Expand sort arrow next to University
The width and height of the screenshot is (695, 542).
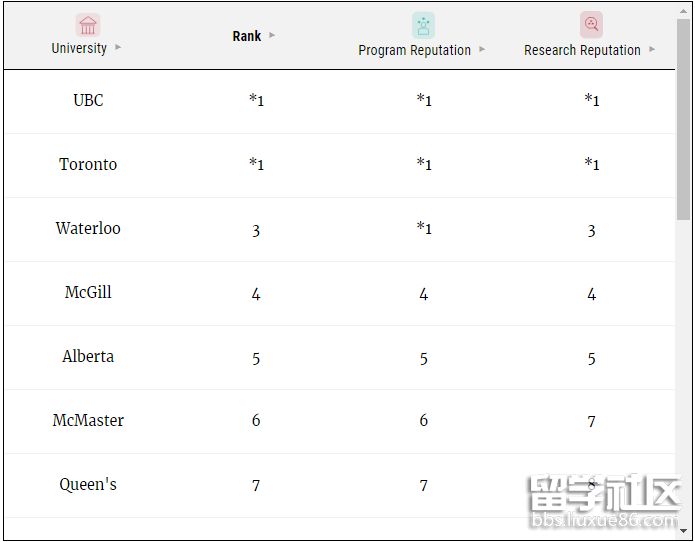point(118,47)
